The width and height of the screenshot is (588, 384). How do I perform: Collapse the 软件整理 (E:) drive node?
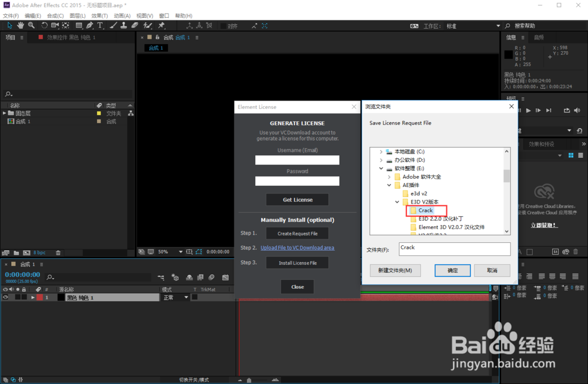point(381,168)
